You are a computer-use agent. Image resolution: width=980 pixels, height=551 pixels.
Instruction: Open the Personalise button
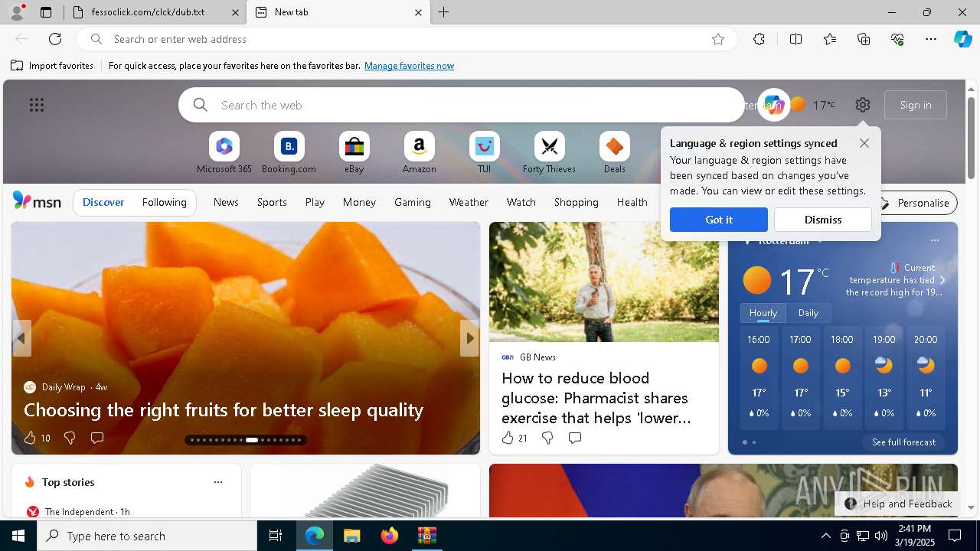click(x=916, y=203)
